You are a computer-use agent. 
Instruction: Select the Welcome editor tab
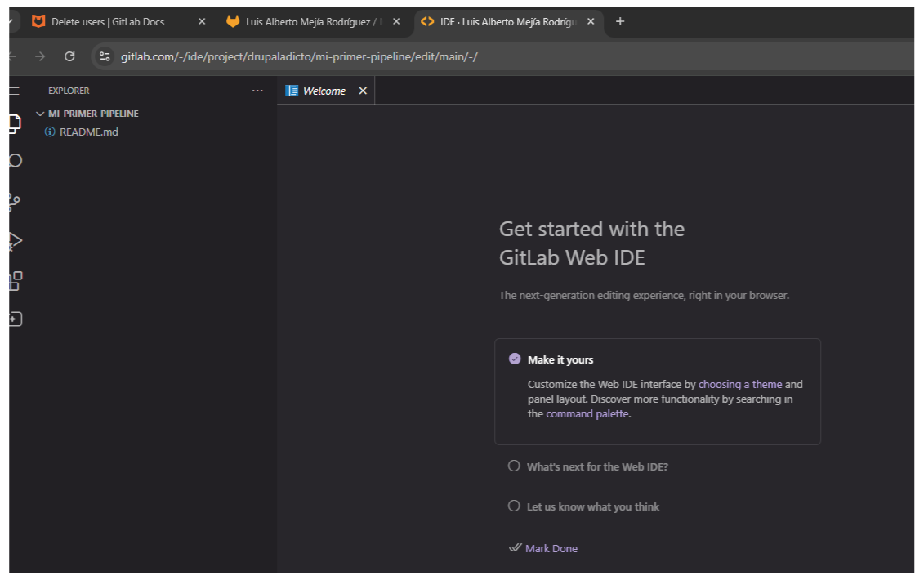[324, 91]
